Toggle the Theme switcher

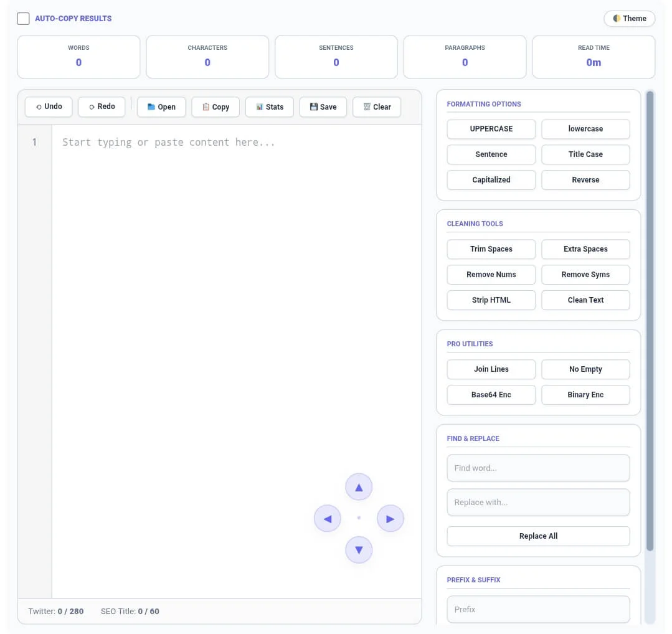629,18
